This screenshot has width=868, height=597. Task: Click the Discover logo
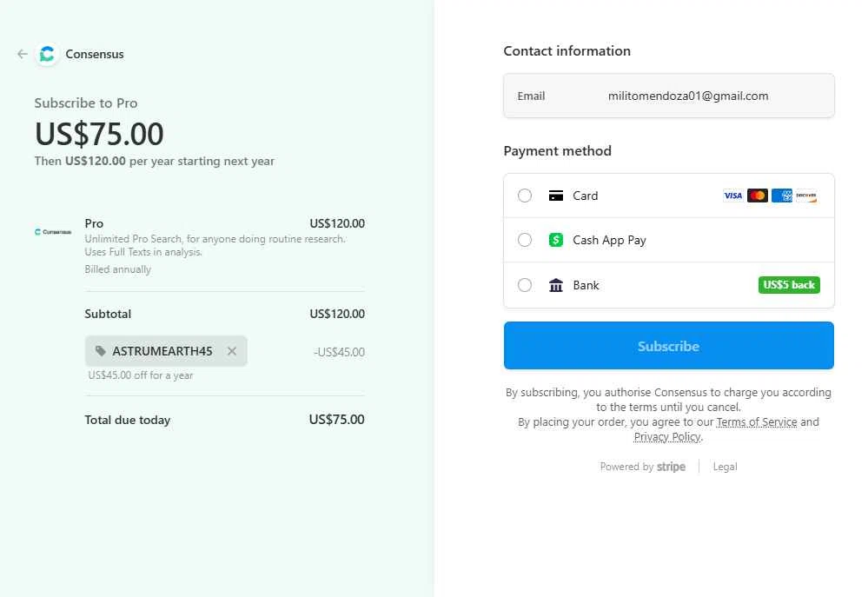point(806,196)
